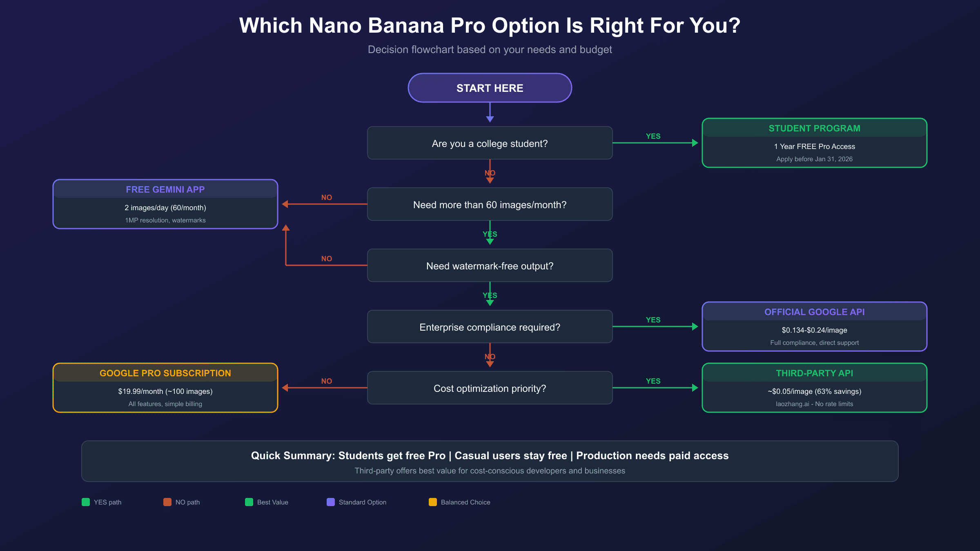Click the START HERE pill button
The width and height of the screenshot is (980, 551).
[490, 88]
